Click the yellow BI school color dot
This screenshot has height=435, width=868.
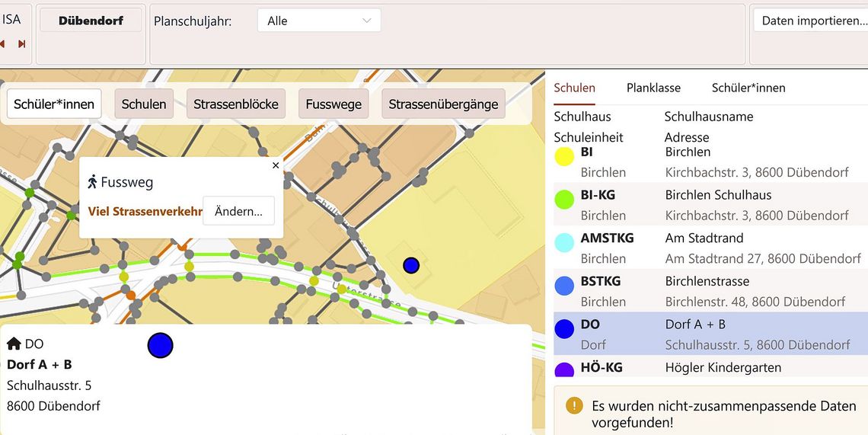[564, 156]
